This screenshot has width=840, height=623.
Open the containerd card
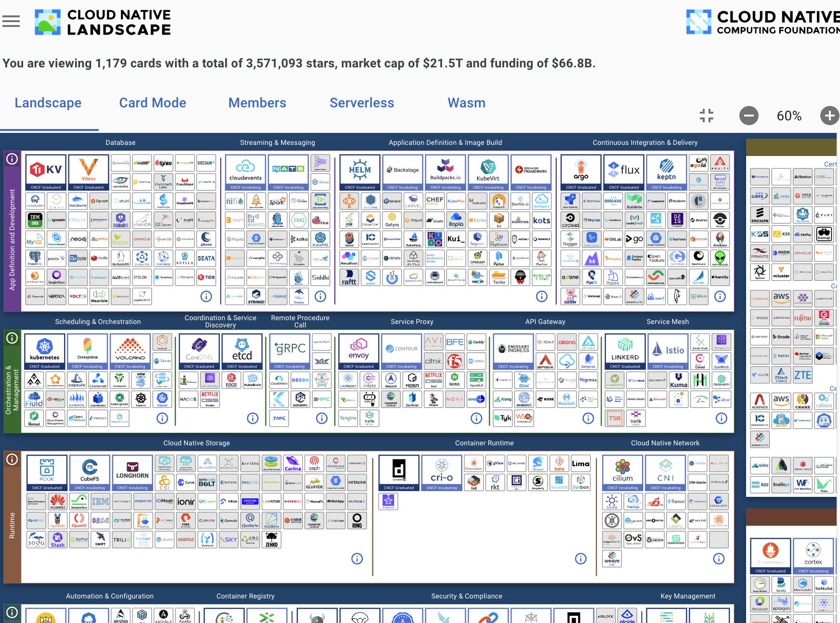pyautogui.click(x=399, y=473)
